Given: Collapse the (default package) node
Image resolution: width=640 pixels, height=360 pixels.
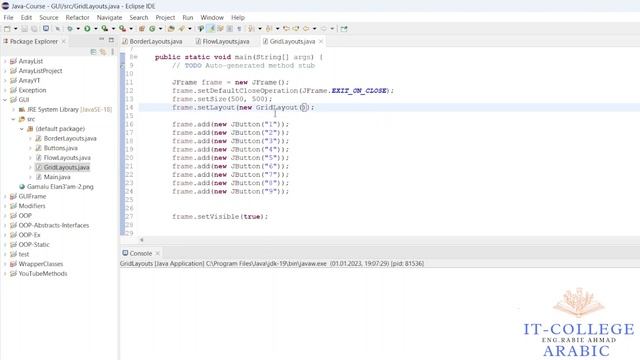Looking at the screenshot, I should click(x=22, y=129).
